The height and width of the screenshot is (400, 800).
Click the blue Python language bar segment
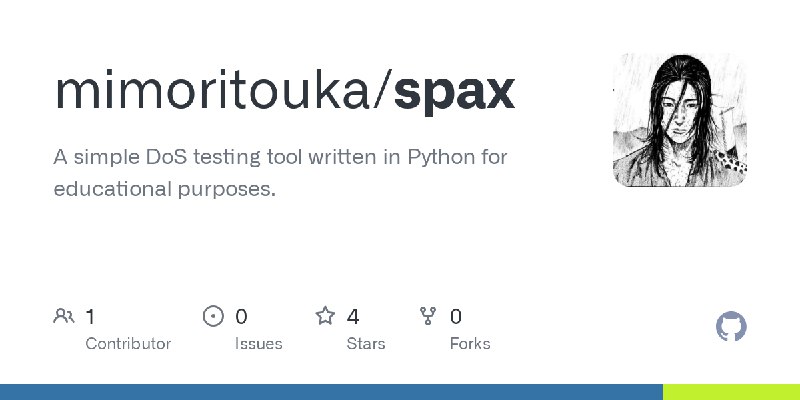click(x=331, y=392)
